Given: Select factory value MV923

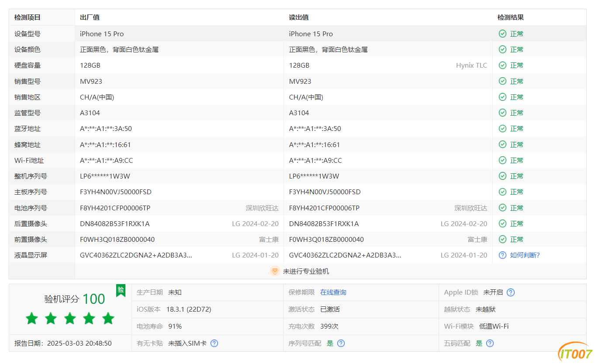Looking at the screenshot, I should tap(91, 81).
